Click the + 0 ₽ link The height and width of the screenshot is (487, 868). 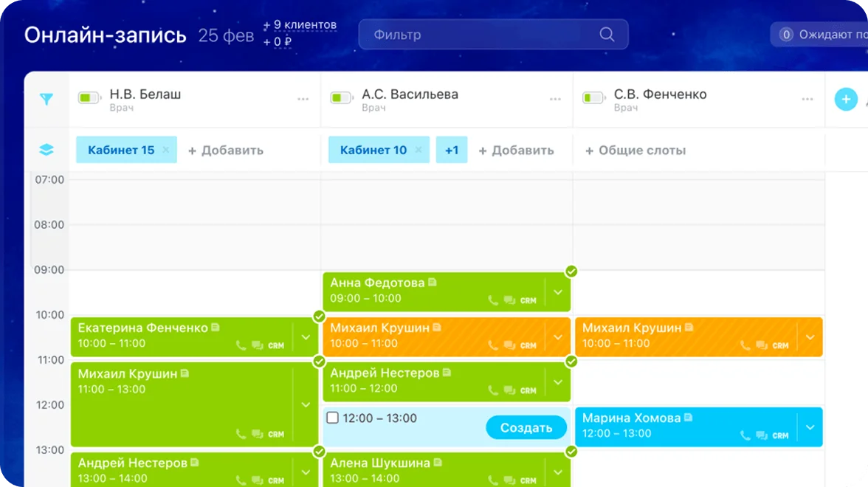278,41
